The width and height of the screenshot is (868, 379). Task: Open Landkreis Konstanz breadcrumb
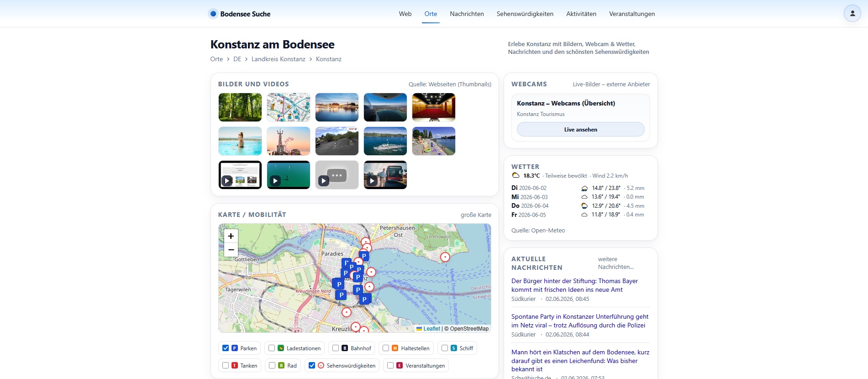coord(278,59)
